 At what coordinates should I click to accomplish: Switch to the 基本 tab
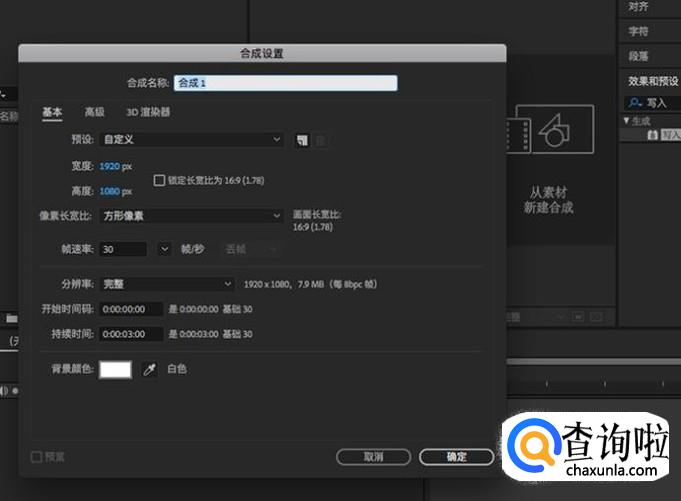(52, 112)
